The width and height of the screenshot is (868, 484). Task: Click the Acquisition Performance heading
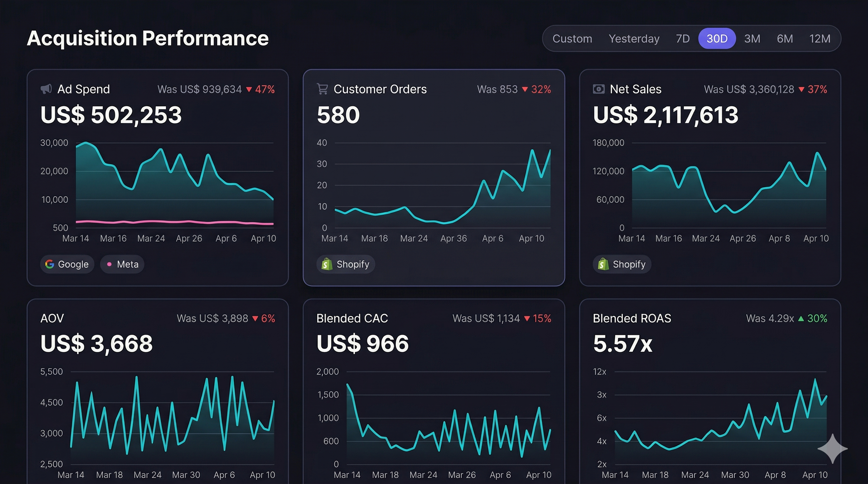coord(148,38)
